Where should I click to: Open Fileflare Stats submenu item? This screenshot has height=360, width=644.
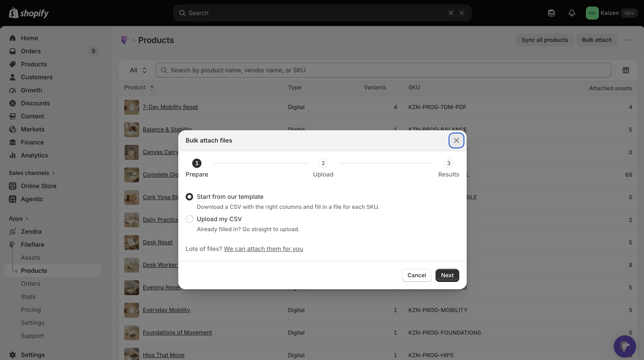[x=28, y=297]
